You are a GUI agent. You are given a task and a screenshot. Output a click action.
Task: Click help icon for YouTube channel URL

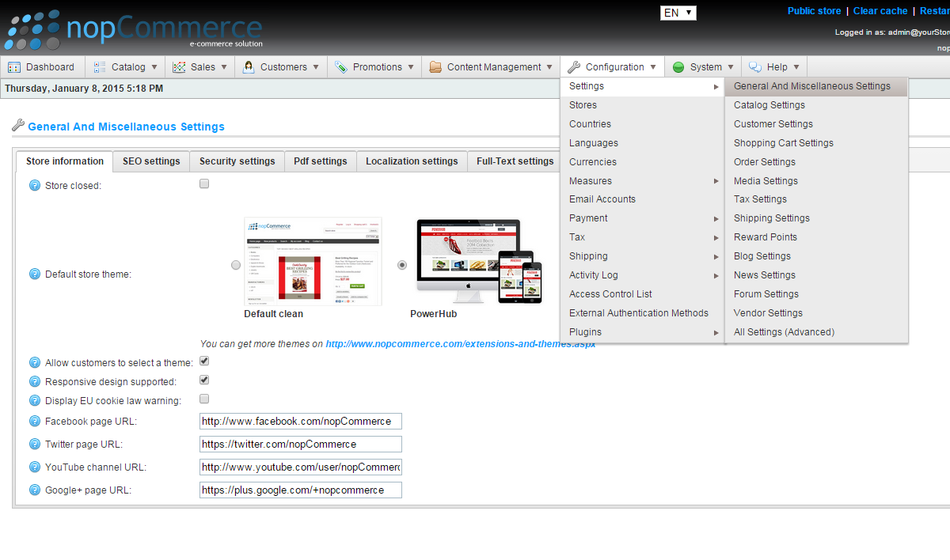(x=35, y=467)
